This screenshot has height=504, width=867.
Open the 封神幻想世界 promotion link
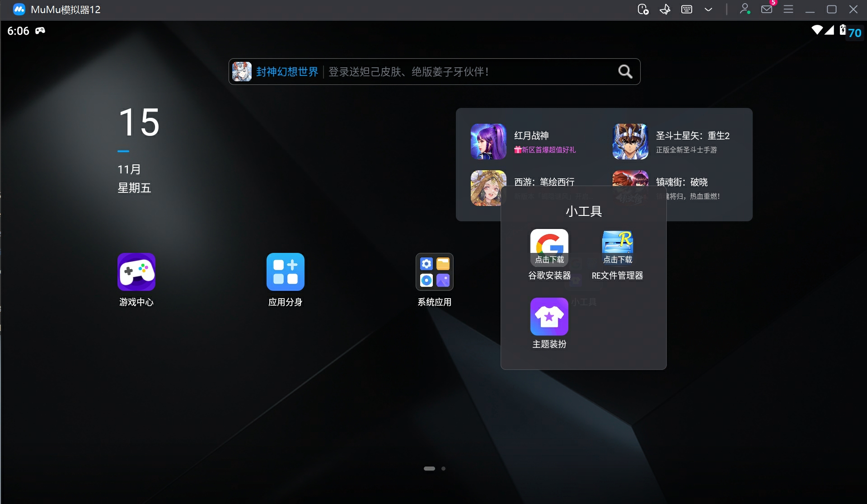[286, 71]
